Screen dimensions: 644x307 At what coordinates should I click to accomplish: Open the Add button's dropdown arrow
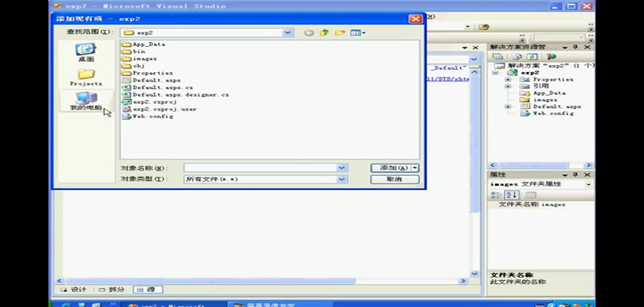point(415,167)
